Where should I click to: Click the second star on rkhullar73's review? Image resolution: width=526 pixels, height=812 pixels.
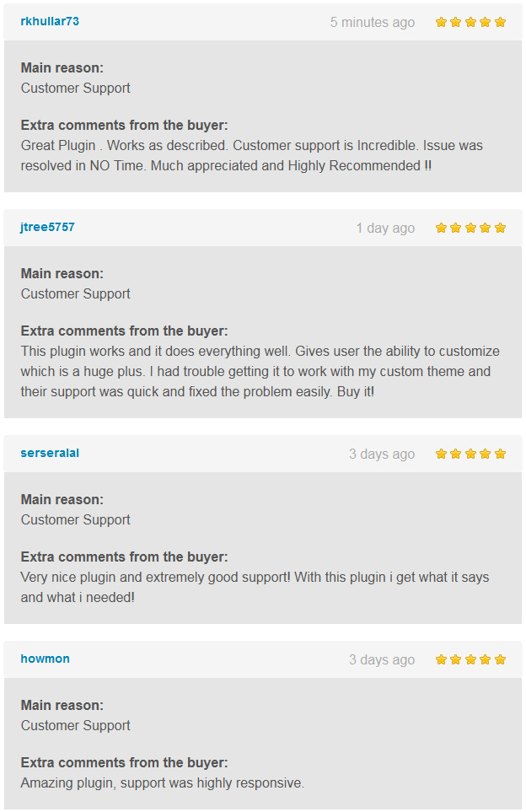point(456,22)
